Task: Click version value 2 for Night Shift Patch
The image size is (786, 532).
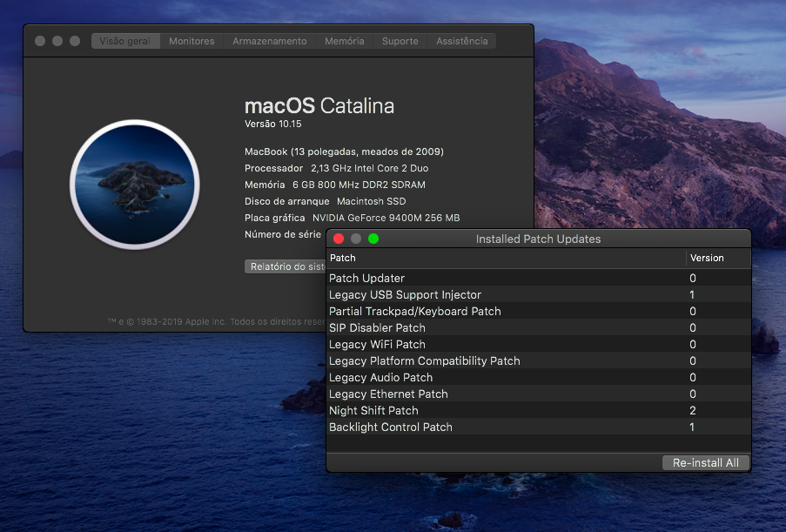Action: click(x=692, y=411)
